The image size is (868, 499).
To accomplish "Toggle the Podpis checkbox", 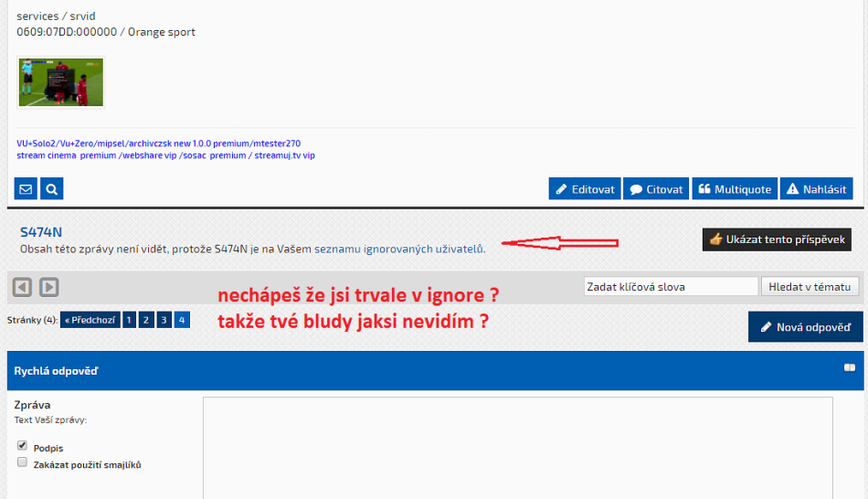I will 22,445.
